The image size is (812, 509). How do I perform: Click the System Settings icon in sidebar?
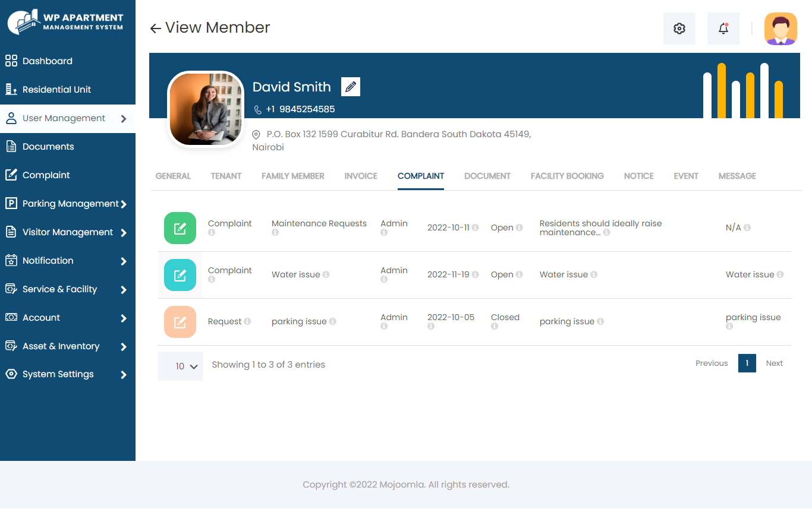pyautogui.click(x=11, y=374)
